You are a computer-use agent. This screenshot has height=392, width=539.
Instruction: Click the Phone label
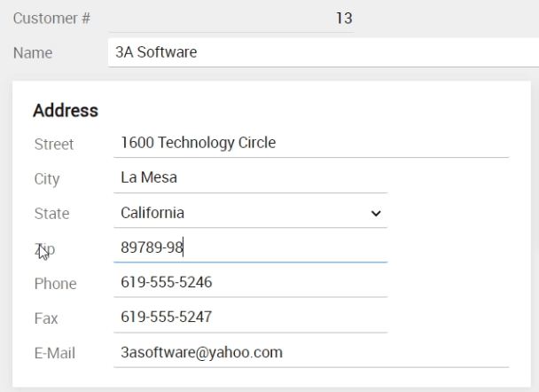(x=54, y=284)
